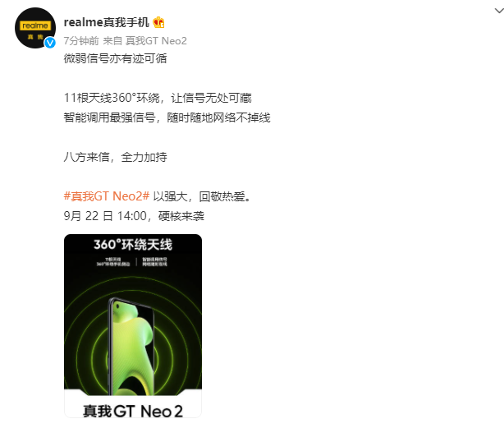Click the 真我GT Neo 2 poster caption

(x=133, y=411)
